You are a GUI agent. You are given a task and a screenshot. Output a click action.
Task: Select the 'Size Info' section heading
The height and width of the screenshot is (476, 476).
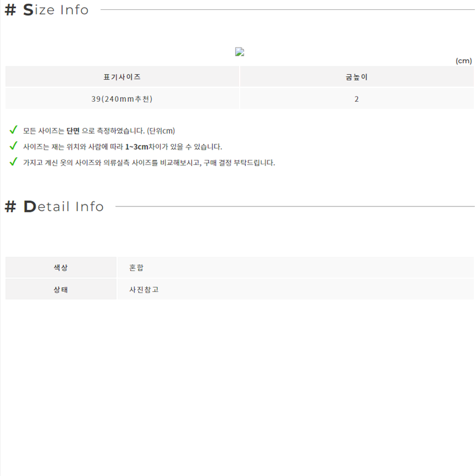(46, 10)
